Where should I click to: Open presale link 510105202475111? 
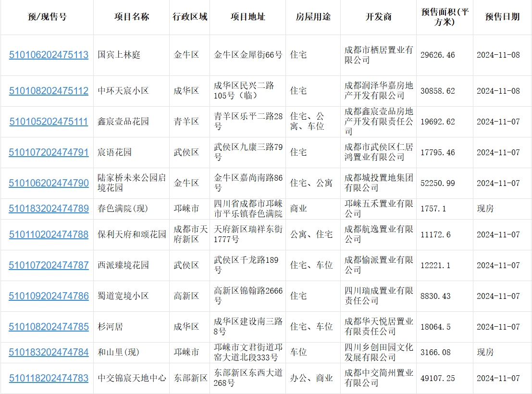point(49,122)
